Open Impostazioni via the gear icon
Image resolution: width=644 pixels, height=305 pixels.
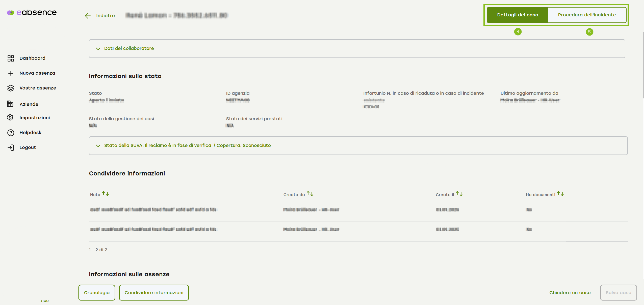pos(10,117)
